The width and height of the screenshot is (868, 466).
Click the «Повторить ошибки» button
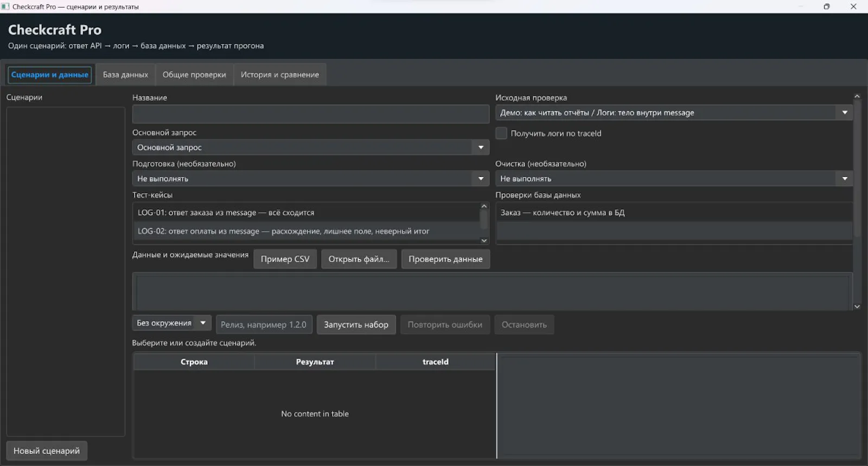click(x=445, y=325)
